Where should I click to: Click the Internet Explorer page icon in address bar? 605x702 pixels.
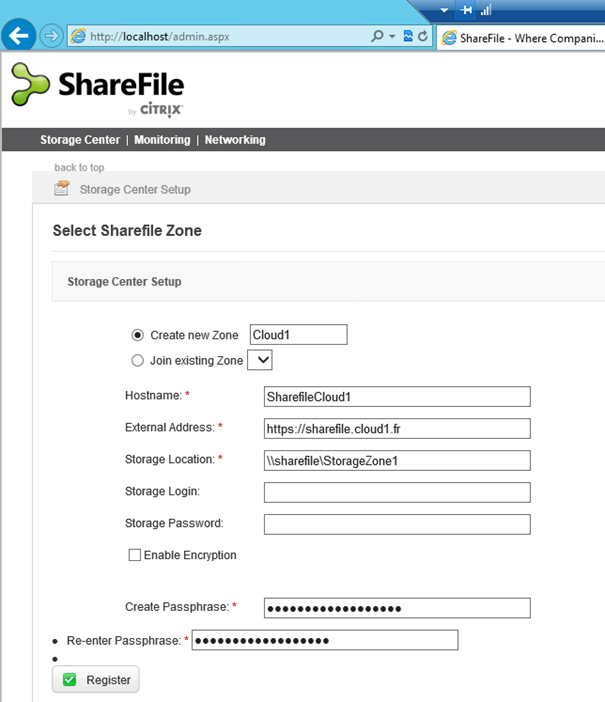click(x=78, y=36)
